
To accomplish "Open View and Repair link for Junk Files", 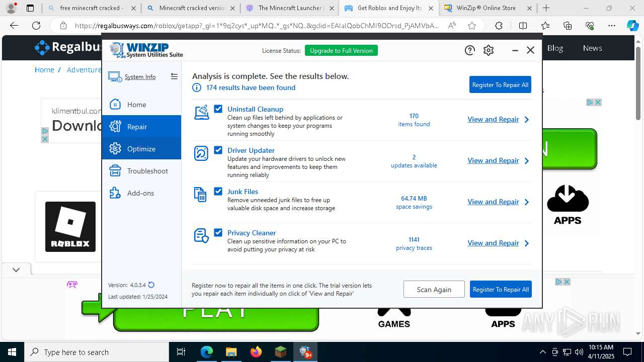I will [x=493, y=202].
